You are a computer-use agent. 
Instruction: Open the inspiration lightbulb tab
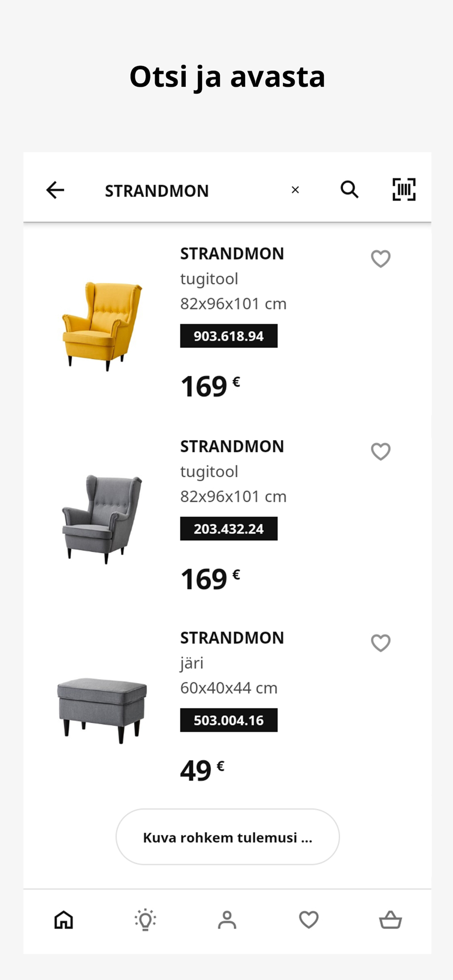click(145, 920)
